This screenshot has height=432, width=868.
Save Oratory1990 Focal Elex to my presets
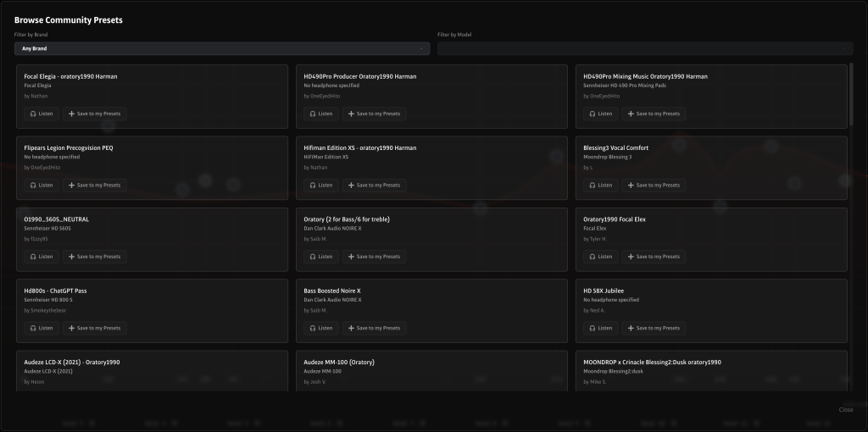point(654,257)
